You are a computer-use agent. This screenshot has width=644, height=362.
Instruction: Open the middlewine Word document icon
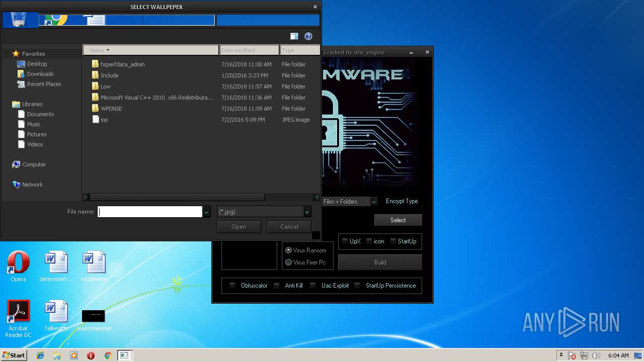pos(94,266)
